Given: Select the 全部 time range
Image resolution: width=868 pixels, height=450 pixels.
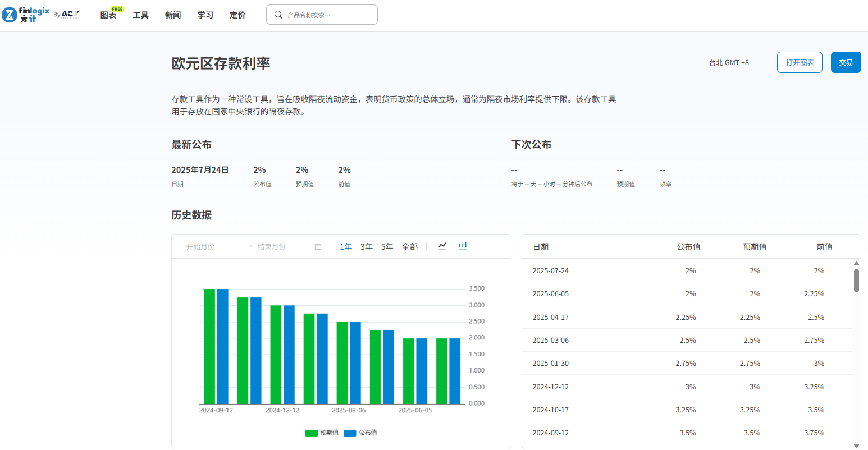Looking at the screenshot, I should click(x=410, y=247).
